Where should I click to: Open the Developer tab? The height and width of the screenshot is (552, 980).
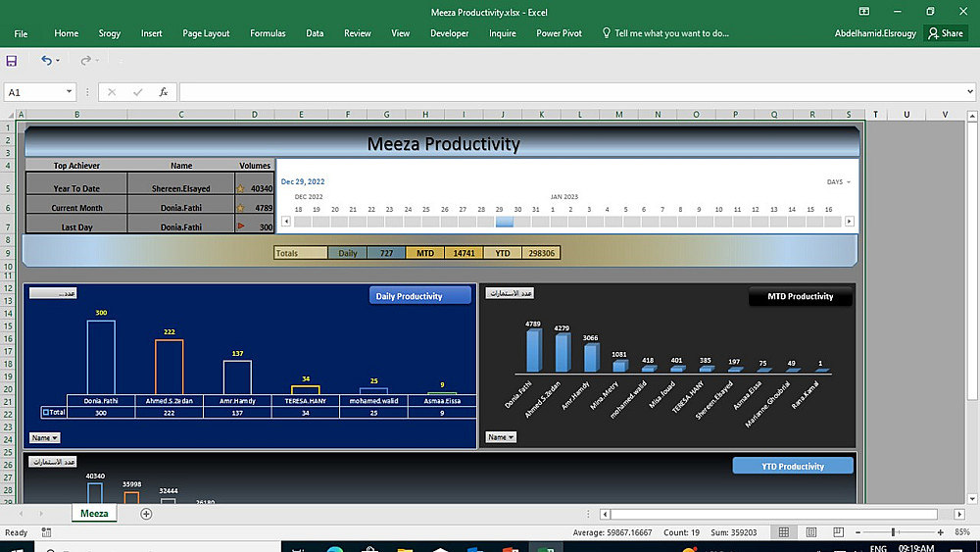coord(450,33)
